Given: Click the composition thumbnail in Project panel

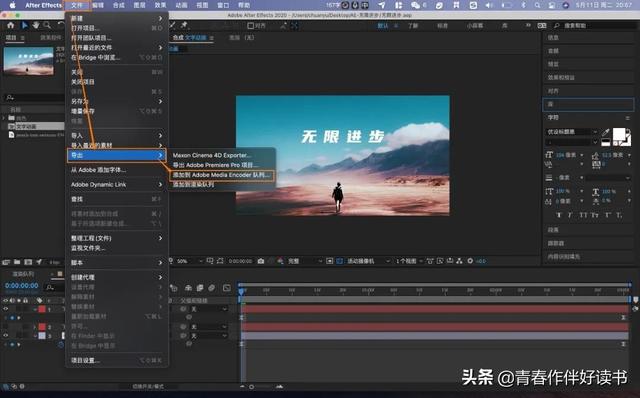Looking at the screenshot, I should tap(28, 61).
